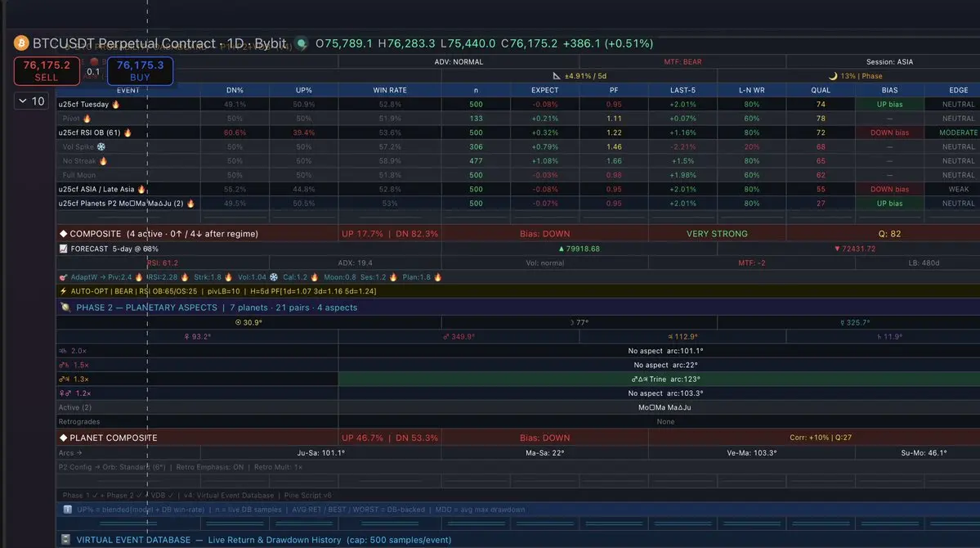
Task: Click the '+1.08%' expect value in No Streak row
Action: point(545,161)
